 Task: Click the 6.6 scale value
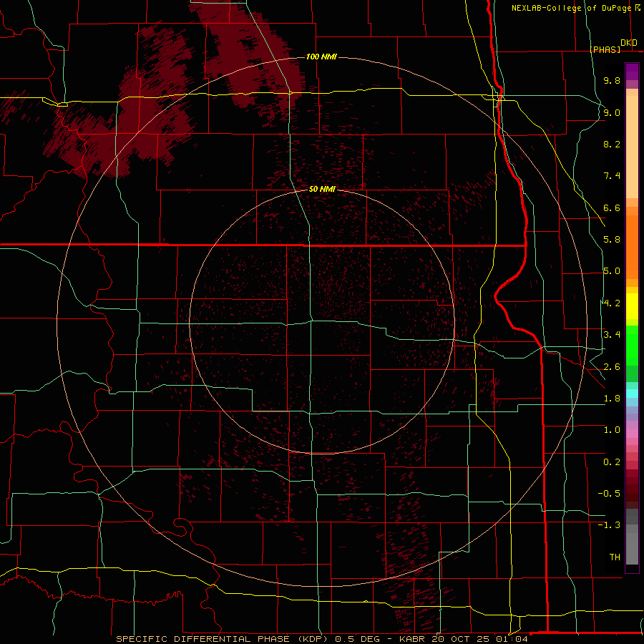point(612,208)
